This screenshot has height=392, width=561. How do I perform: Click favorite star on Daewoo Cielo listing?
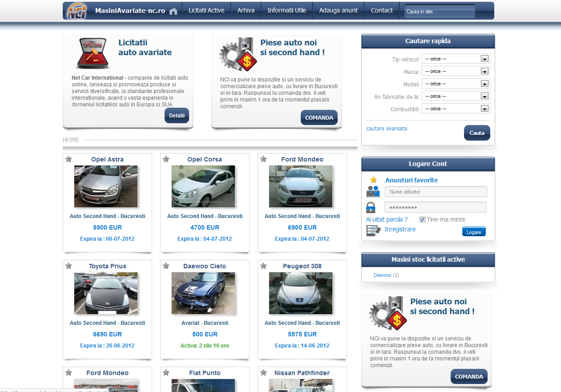tap(166, 266)
